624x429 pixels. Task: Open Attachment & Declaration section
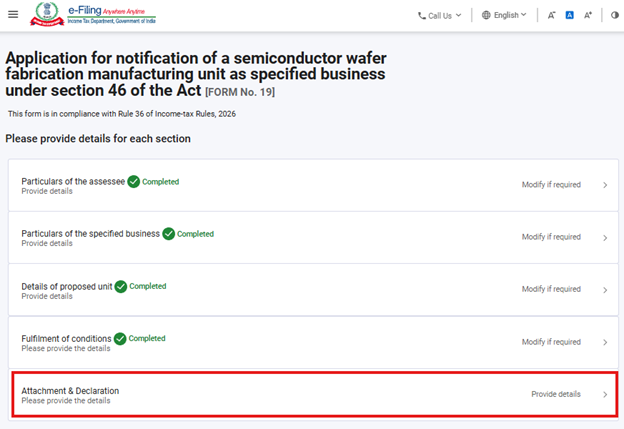pyautogui.click(x=77, y=390)
